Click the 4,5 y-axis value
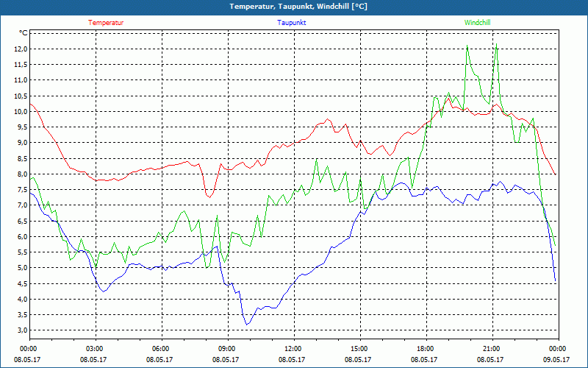588x368 pixels. tap(23, 283)
